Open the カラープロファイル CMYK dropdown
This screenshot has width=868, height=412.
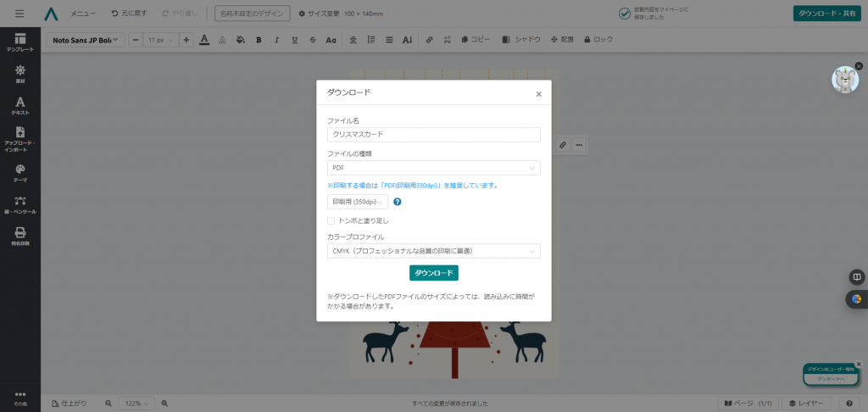434,252
